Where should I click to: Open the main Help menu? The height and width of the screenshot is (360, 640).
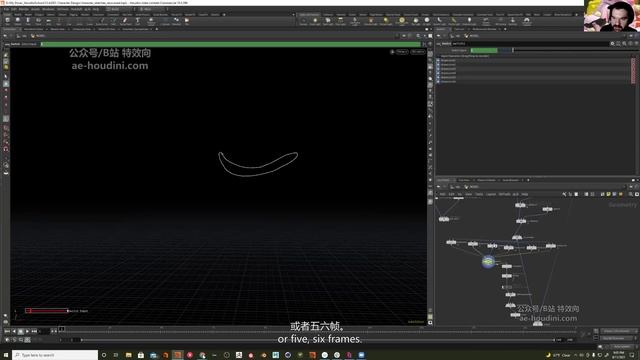coord(96,9)
